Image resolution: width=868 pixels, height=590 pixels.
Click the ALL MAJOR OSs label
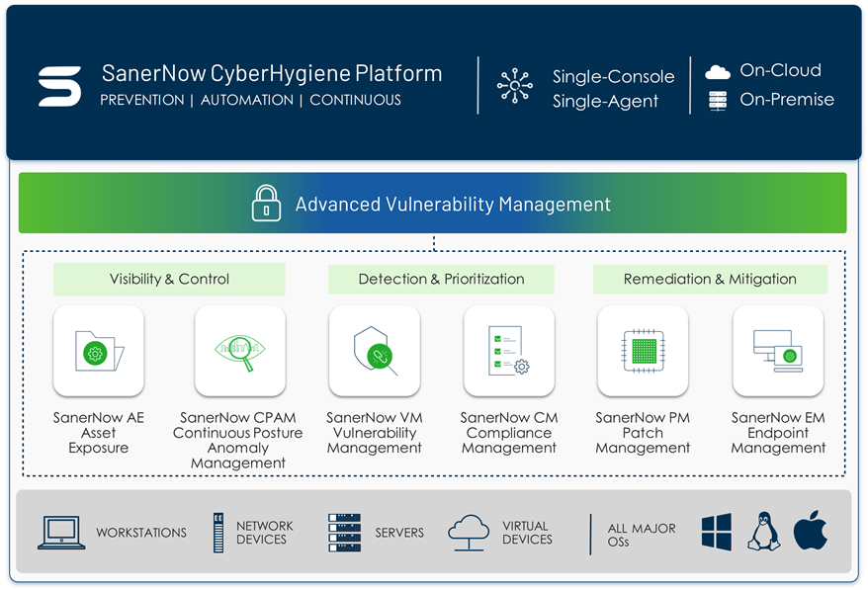click(x=642, y=536)
